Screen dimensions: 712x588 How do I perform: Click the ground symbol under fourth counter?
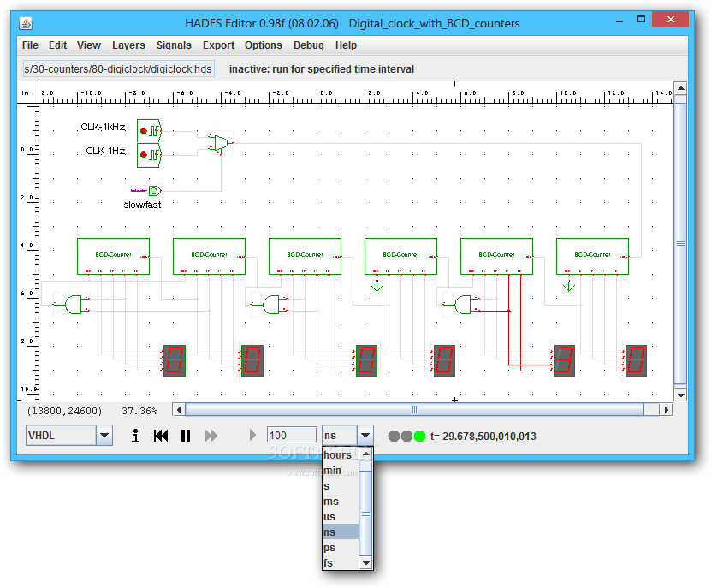377,287
